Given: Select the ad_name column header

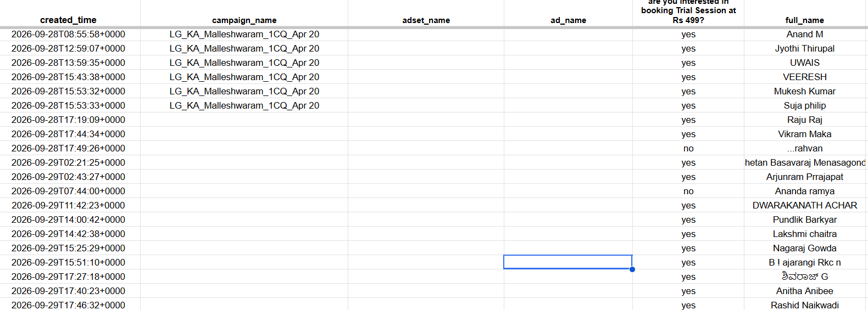Looking at the screenshot, I should [x=568, y=20].
